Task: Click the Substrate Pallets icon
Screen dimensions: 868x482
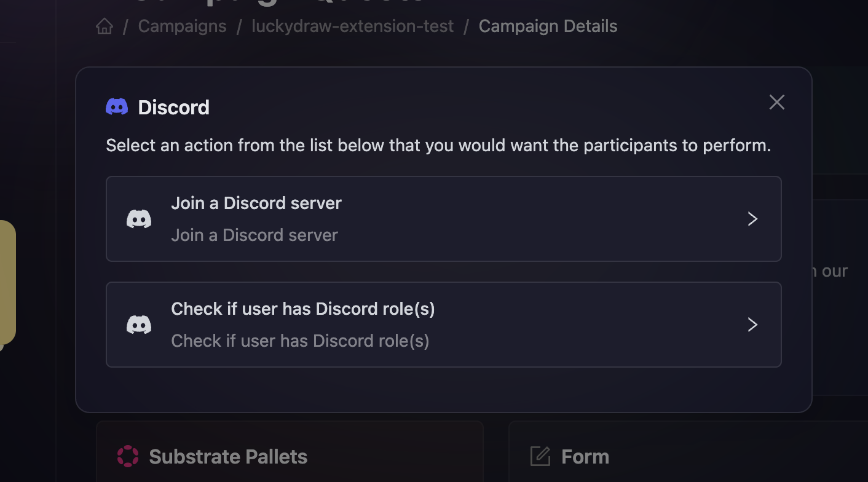Action: (127, 456)
